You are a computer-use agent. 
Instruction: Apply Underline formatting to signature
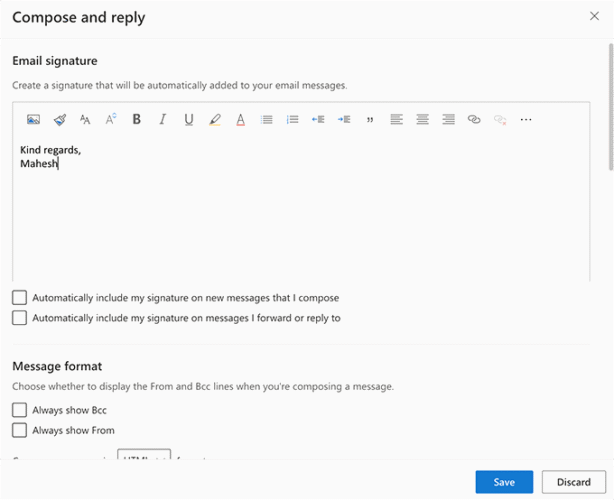click(x=189, y=120)
